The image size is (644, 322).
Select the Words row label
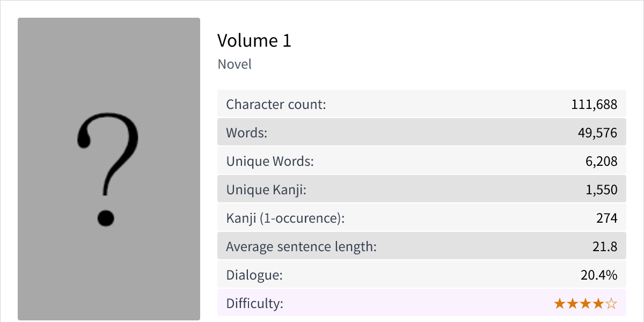coord(246,133)
